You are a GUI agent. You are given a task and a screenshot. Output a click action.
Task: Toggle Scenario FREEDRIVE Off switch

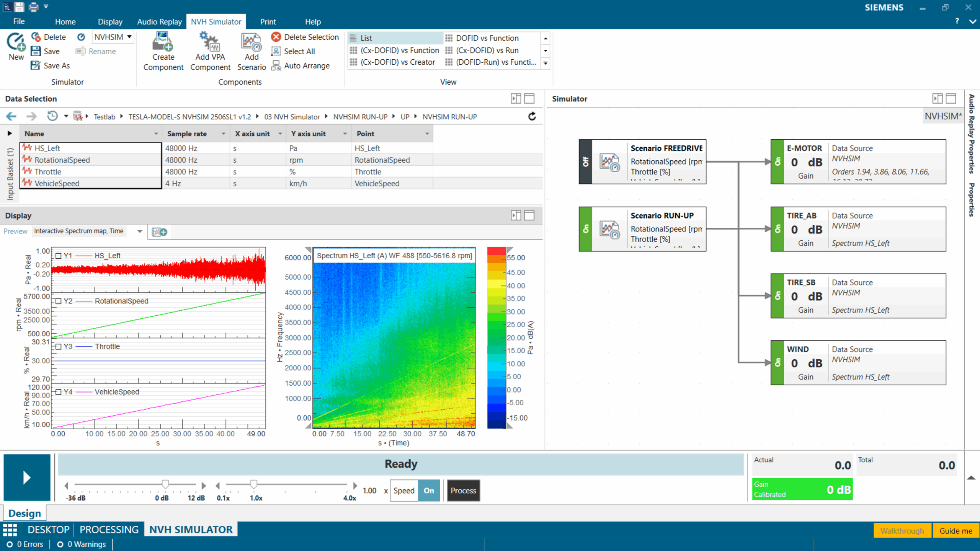click(x=585, y=162)
